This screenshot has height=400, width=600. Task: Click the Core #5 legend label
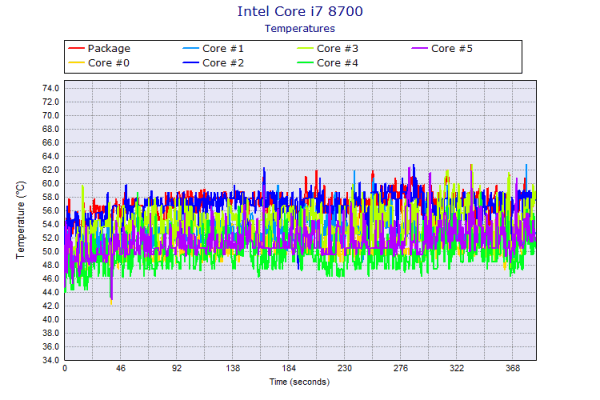coord(452,49)
